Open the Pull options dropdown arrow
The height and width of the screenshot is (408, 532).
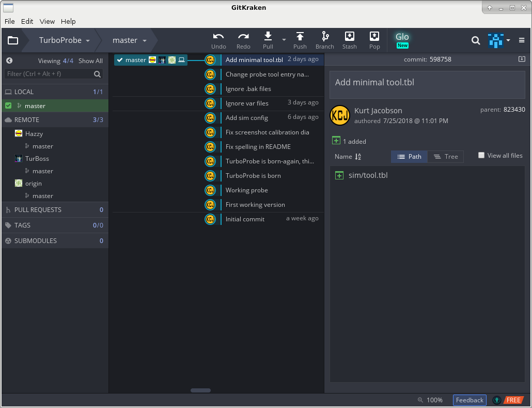pyautogui.click(x=284, y=40)
